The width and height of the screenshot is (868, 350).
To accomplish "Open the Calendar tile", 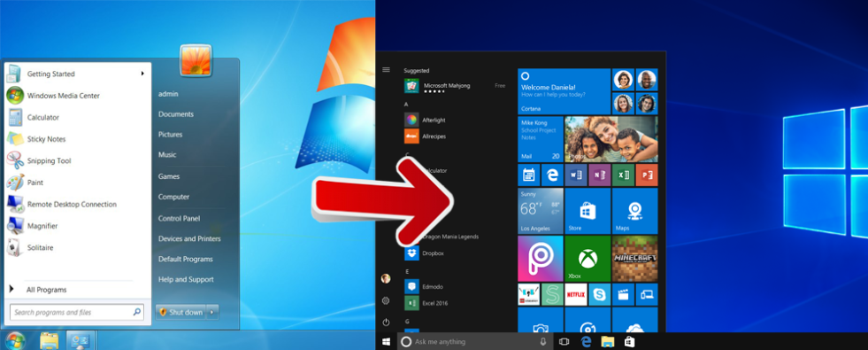I will coord(528,175).
